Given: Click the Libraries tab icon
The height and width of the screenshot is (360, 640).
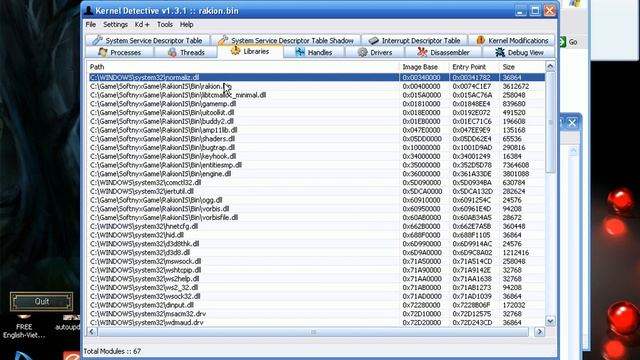Looking at the screenshot, I should (x=236, y=51).
